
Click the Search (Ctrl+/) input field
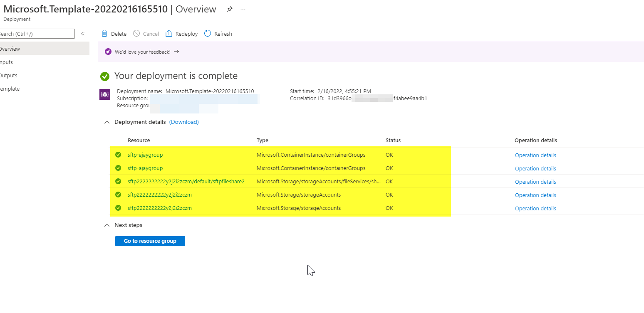pyautogui.click(x=37, y=34)
